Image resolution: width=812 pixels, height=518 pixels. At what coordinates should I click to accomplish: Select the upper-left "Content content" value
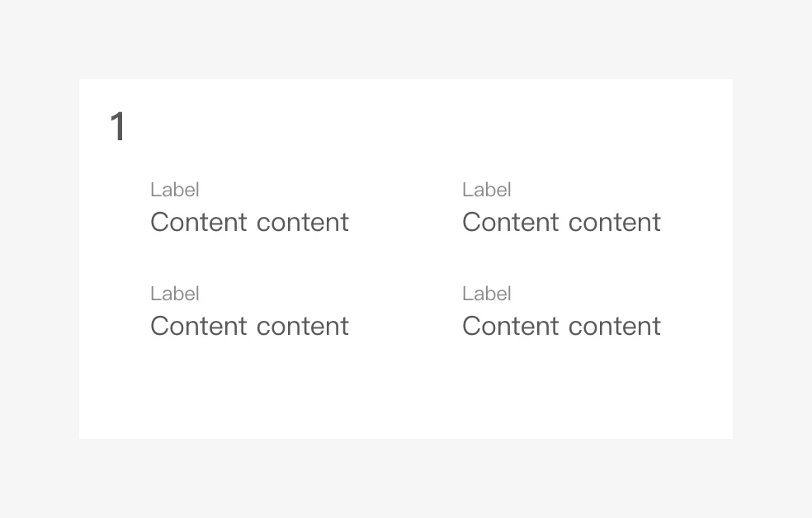tap(249, 222)
